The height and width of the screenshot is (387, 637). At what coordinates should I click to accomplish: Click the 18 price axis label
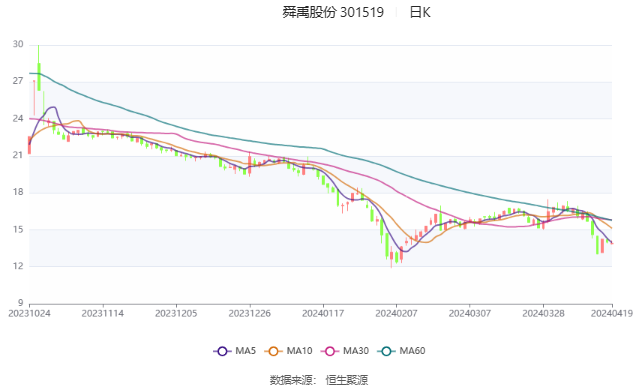click(x=18, y=192)
